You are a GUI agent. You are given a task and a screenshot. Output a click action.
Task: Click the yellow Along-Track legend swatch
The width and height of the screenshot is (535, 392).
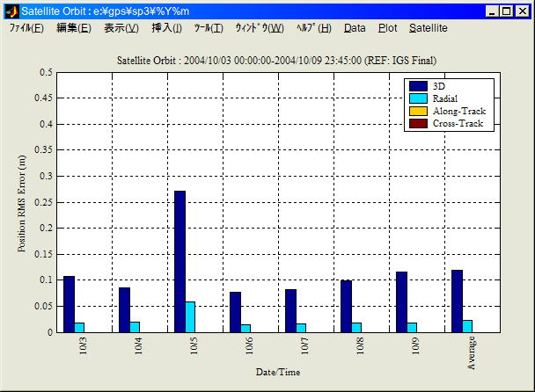coord(418,111)
